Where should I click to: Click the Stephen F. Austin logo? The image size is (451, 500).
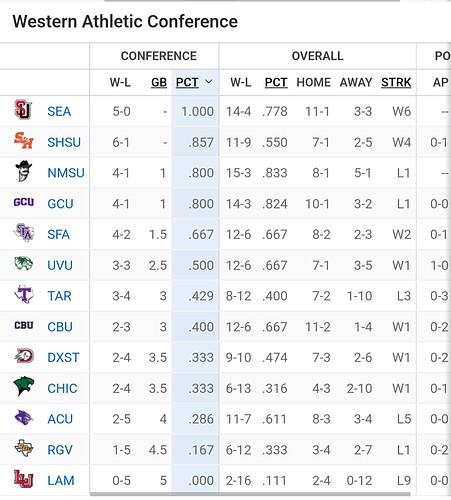(x=24, y=232)
